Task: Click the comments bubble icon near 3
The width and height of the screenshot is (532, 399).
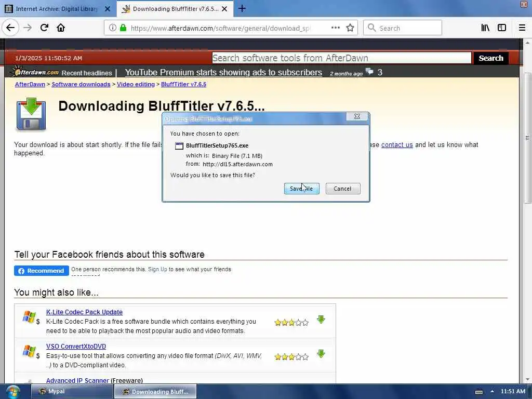Action: pos(369,72)
